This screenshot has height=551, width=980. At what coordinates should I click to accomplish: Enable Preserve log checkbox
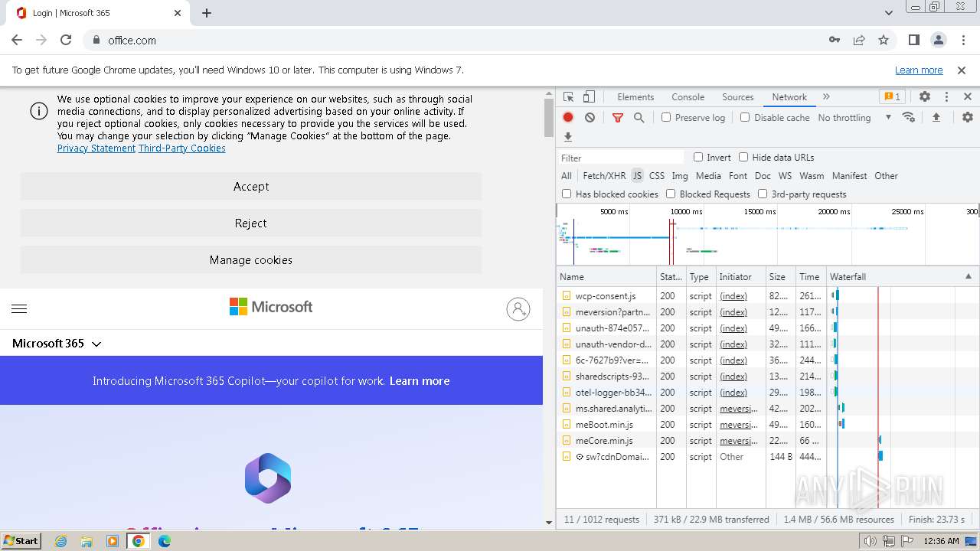click(x=666, y=117)
